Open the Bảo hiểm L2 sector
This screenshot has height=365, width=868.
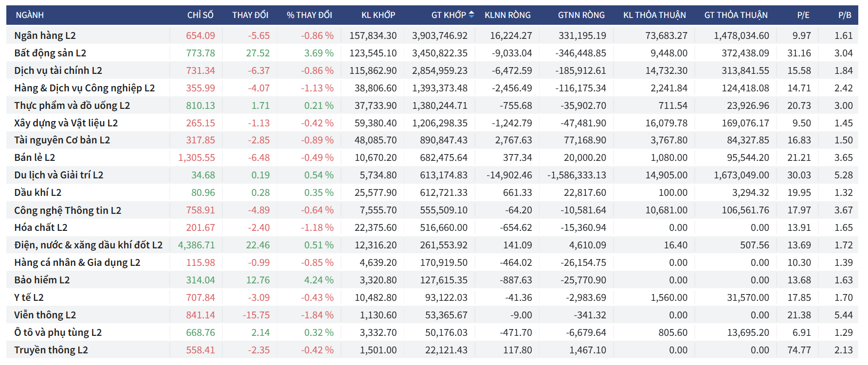42,280
